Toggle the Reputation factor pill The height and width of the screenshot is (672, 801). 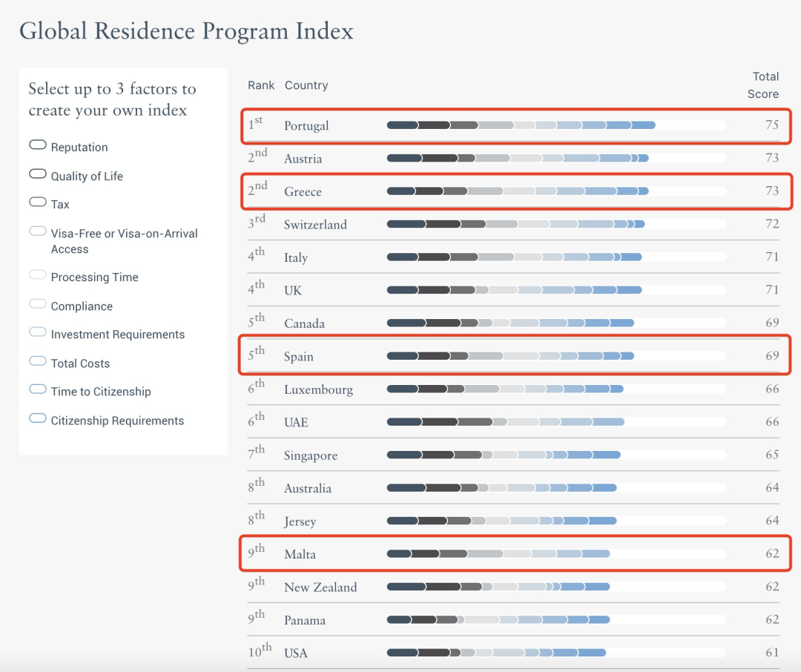(x=38, y=145)
